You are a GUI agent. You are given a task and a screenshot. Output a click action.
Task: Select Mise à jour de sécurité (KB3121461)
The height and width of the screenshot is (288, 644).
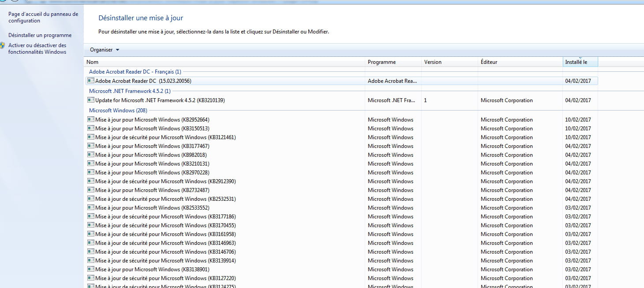pyautogui.click(x=341, y=137)
